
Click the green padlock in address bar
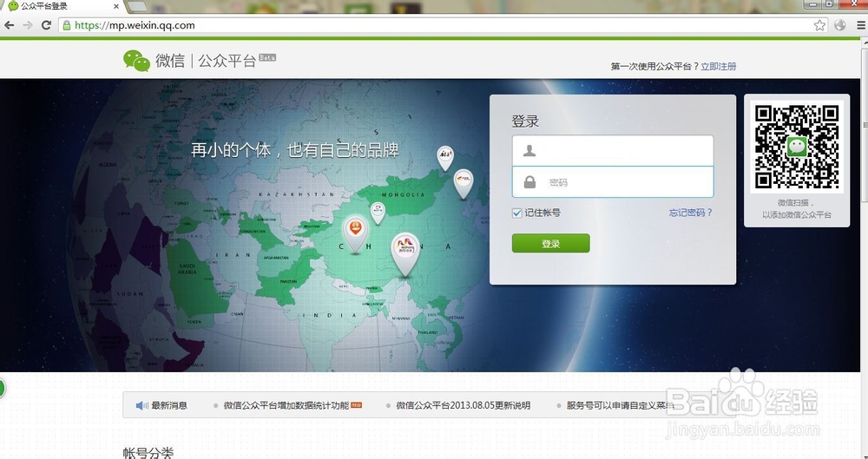pyautogui.click(x=67, y=25)
